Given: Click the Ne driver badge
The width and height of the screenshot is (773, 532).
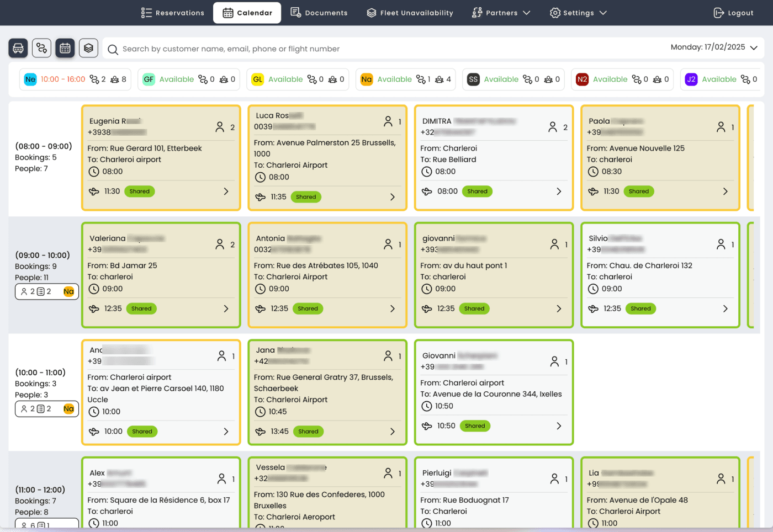Looking at the screenshot, I should coord(30,79).
